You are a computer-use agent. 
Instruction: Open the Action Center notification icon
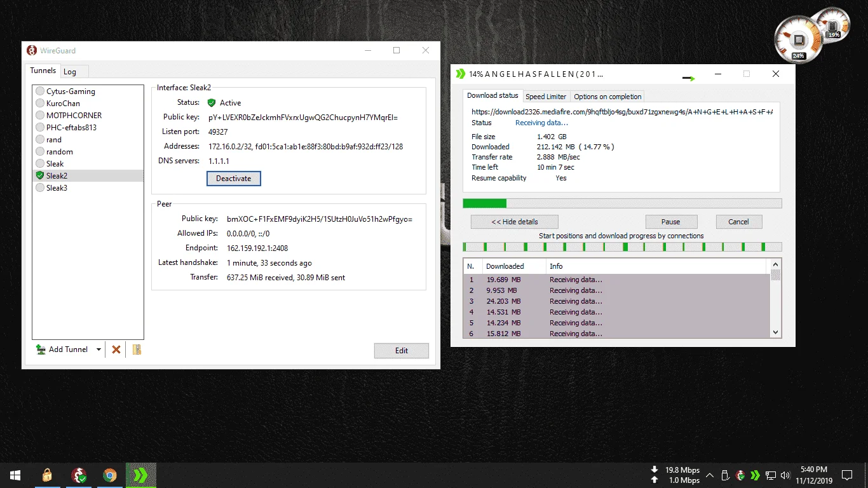tap(847, 475)
